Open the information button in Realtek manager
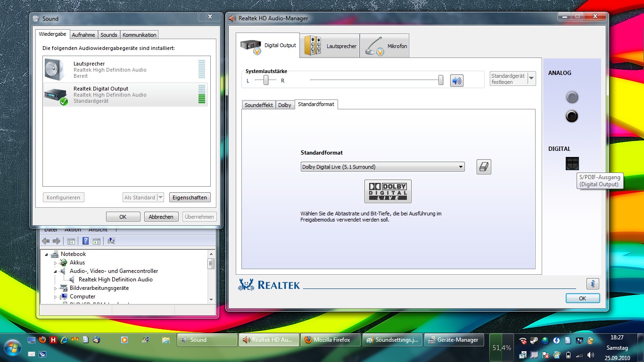Screen dimensions: 644x362 pyautogui.click(x=593, y=283)
